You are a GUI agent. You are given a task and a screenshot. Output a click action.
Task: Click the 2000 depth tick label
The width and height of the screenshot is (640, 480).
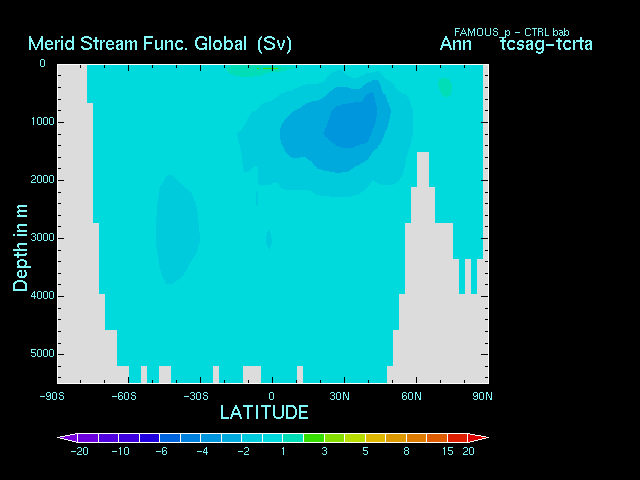[x=42, y=180]
